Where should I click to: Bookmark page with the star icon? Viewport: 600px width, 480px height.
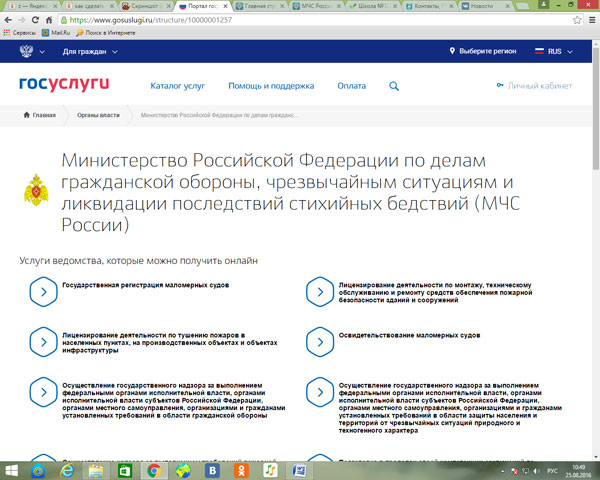(577, 20)
